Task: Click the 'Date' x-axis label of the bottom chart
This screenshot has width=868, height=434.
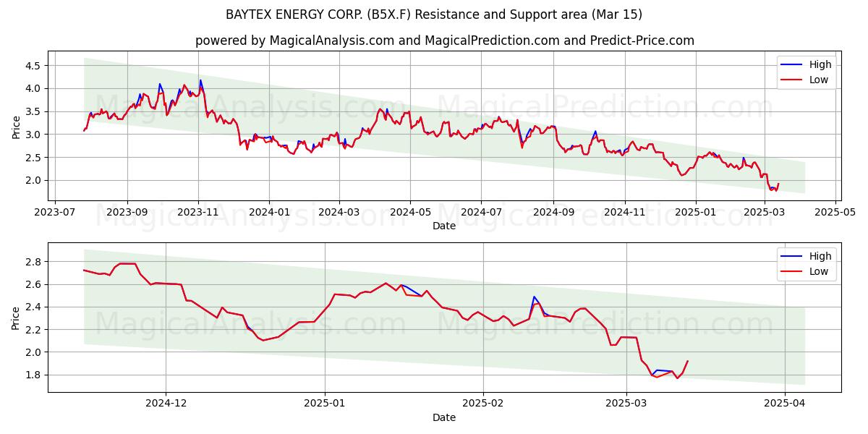Action: 444,417
